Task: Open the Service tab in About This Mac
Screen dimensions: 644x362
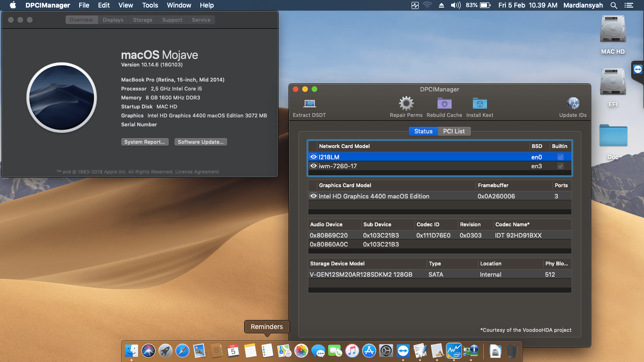Action: [x=201, y=20]
